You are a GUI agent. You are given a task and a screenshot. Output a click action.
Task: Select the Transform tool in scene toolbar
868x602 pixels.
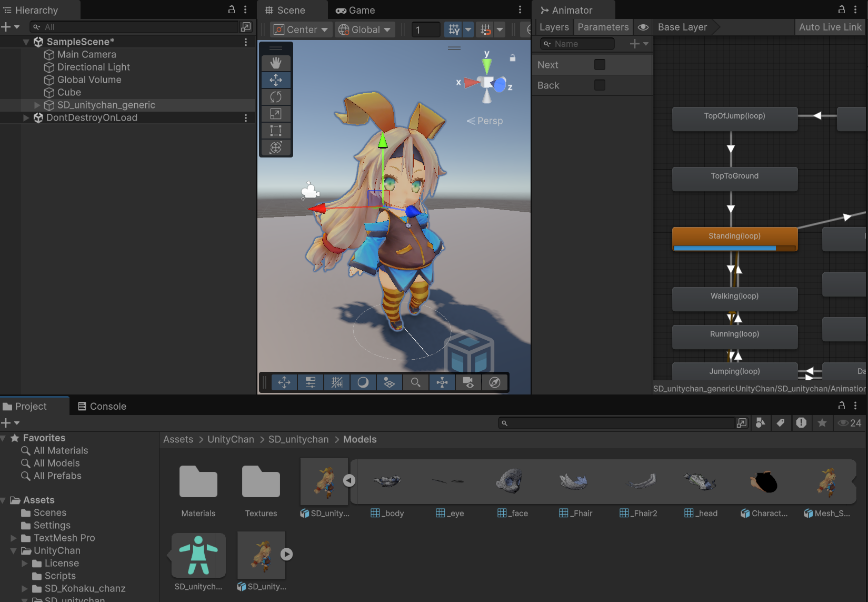276,147
